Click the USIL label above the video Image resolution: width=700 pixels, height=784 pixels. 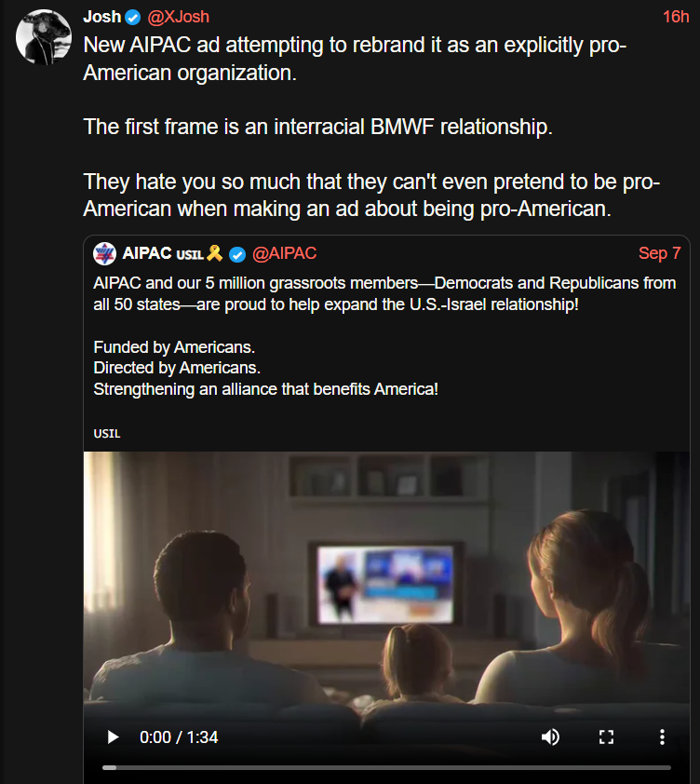(x=107, y=434)
